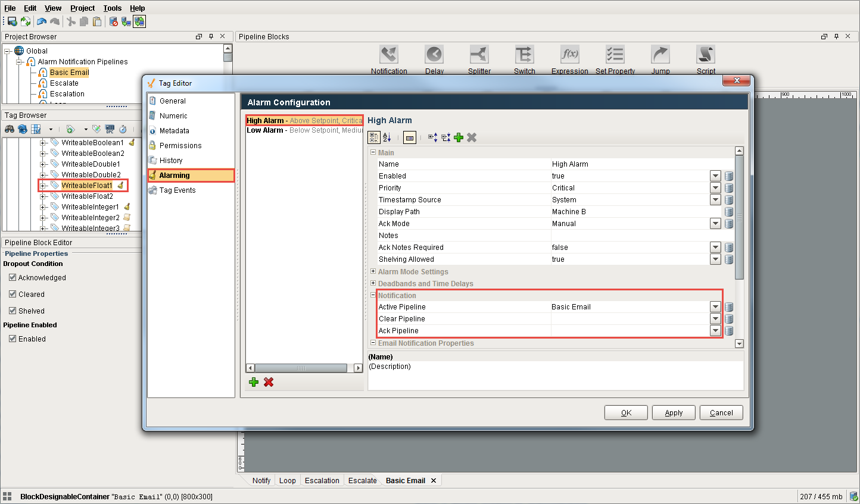Open the Timestamp Source dropdown

(x=715, y=200)
